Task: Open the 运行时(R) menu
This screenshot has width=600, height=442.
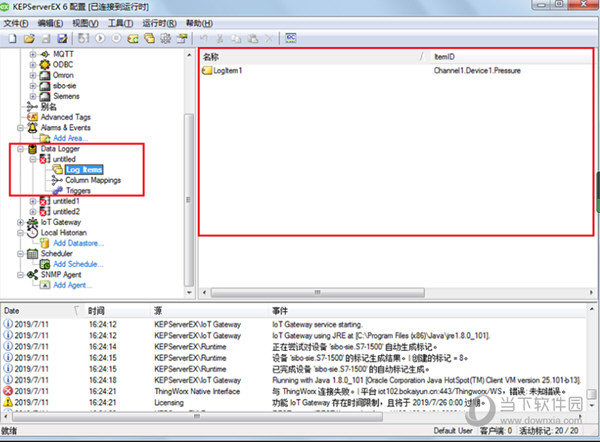Action: [x=160, y=23]
